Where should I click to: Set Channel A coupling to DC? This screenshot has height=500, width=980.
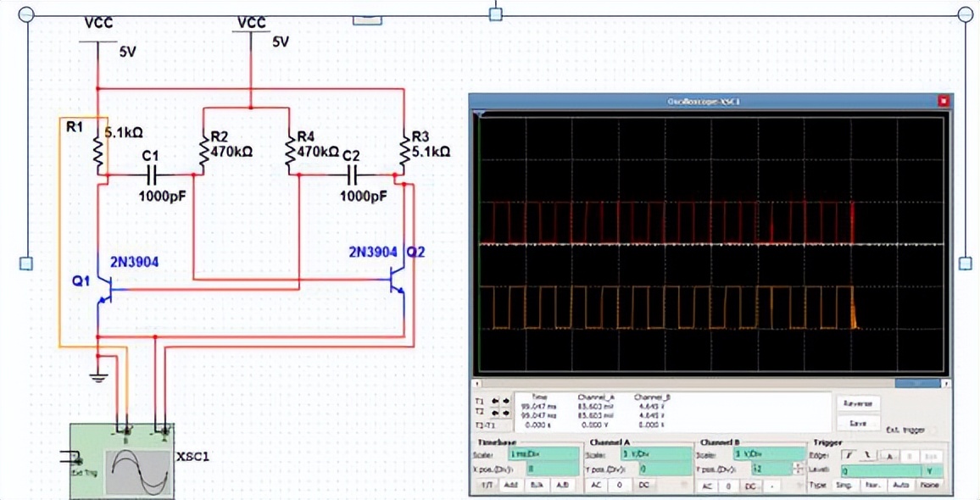click(x=644, y=485)
